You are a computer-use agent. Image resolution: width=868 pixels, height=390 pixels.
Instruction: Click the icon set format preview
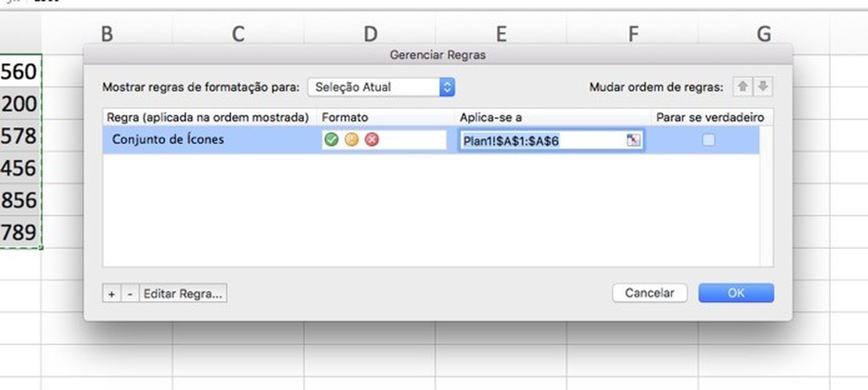point(383,140)
